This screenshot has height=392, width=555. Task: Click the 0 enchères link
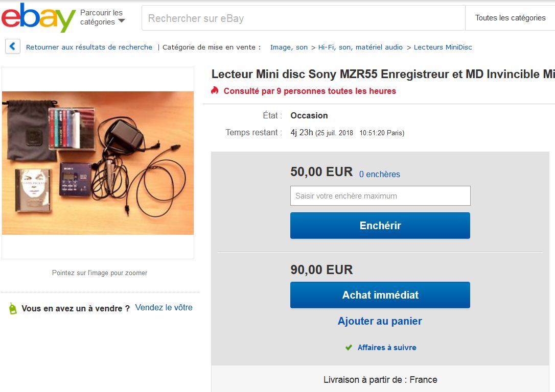379,174
